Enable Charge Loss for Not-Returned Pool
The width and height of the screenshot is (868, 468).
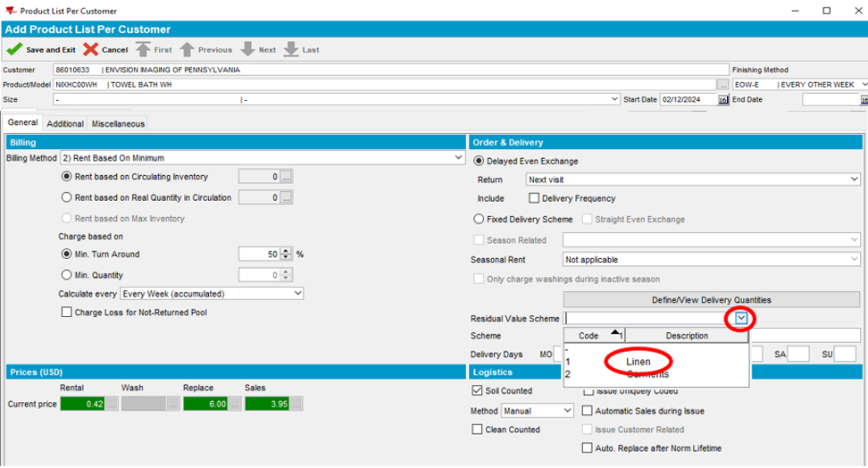[66, 313]
